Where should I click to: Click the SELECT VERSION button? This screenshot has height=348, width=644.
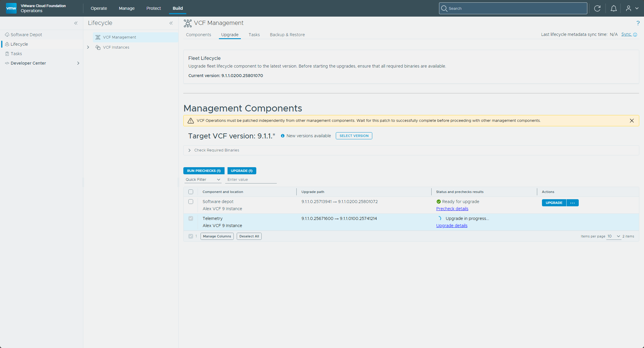(354, 136)
